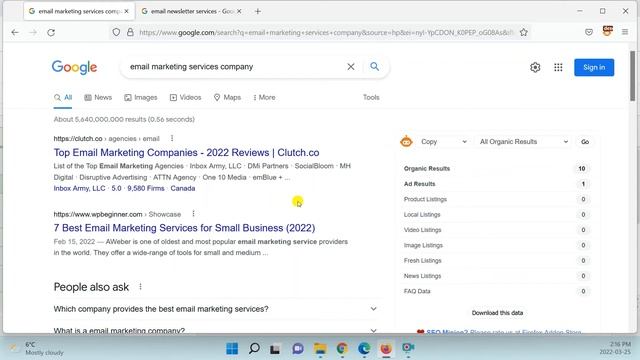Open the Google apps grid

click(558, 67)
